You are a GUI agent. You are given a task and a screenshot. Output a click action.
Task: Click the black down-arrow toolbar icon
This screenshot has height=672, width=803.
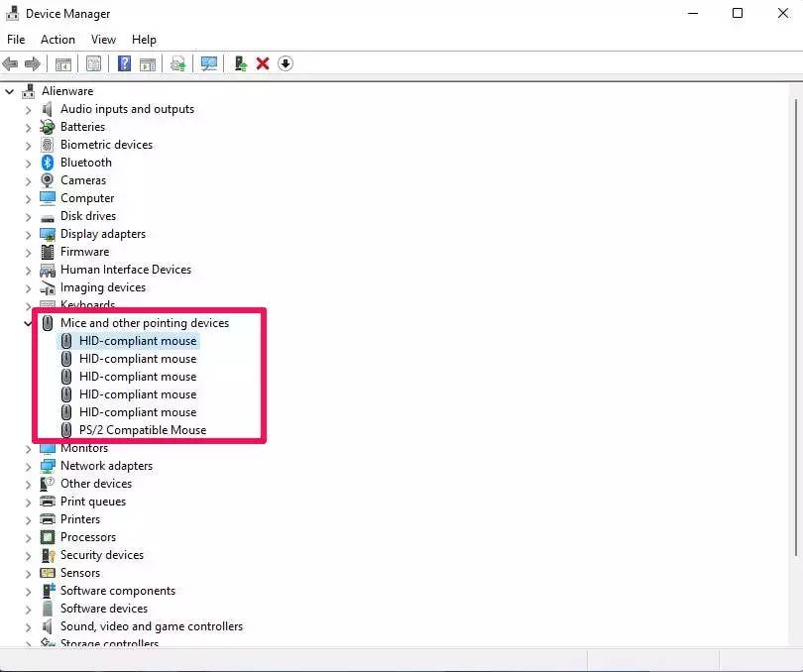286,63
